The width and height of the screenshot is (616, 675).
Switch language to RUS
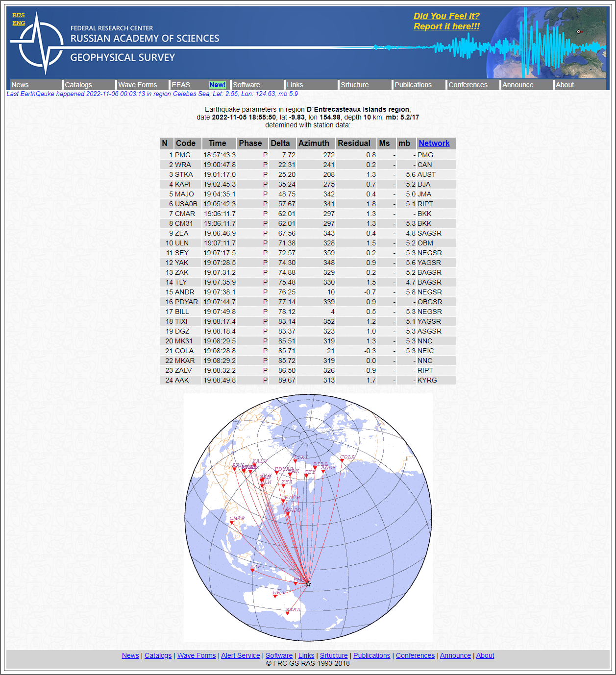pyautogui.click(x=19, y=15)
